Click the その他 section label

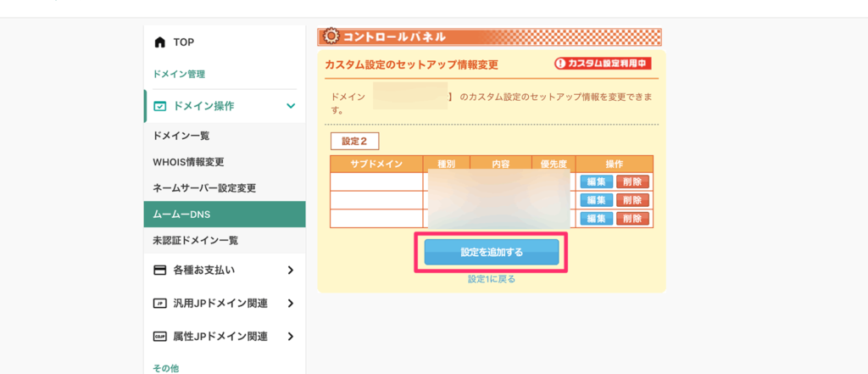166,368
